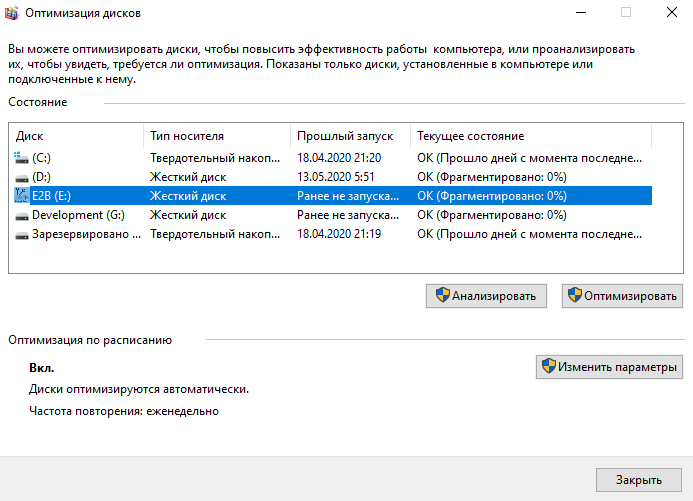Sort by the Тип носителя column header
The image size is (693, 501).
pos(216,136)
